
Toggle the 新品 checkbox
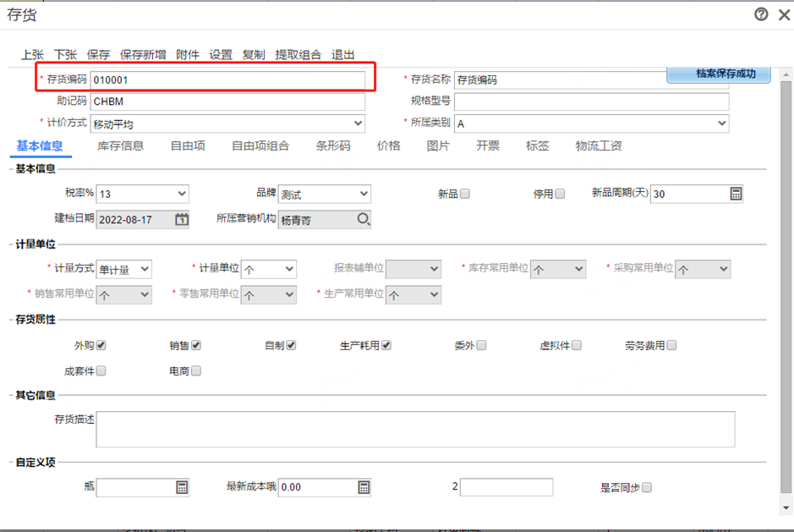click(x=464, y=194)
